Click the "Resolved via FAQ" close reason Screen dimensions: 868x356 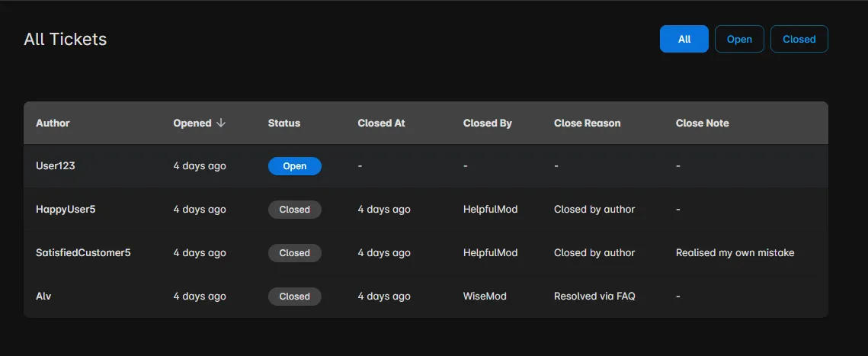click(x=594, y=297)
